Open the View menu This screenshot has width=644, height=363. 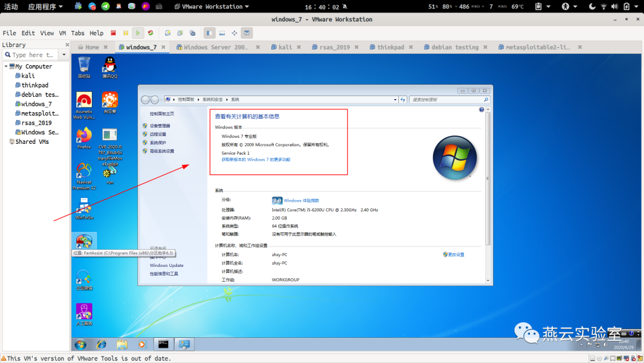coord(47,33)
